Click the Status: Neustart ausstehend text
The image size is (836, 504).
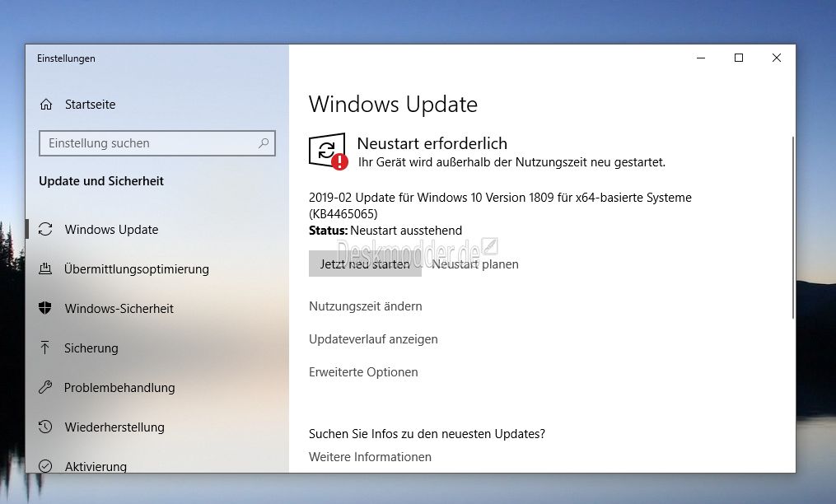385,231
